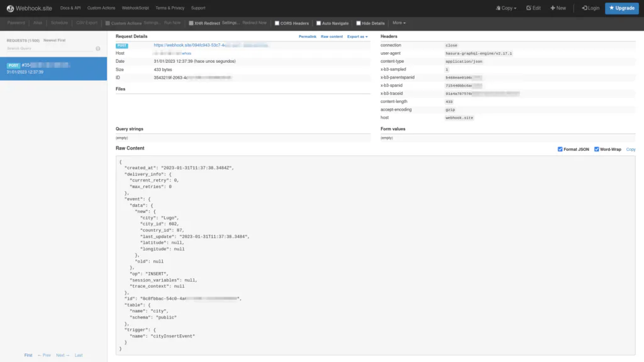Toggle the Custom Actions checkbox
This screenshot has width=644, height=362.
click(x=108, y=23)
